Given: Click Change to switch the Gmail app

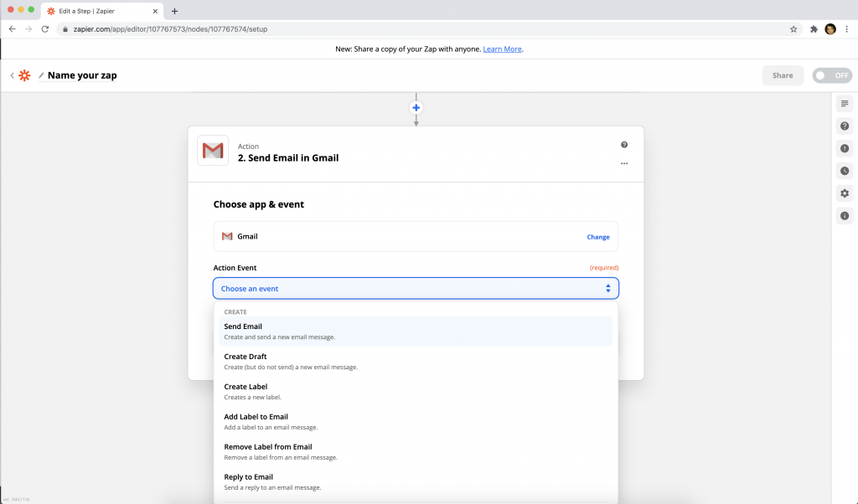Looking at the screenshot, I should click(598, 237).
